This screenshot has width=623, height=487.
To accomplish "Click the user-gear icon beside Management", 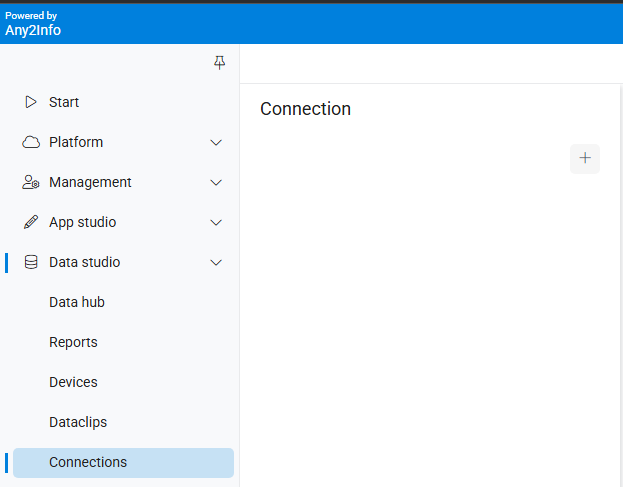I will point(31,182).
